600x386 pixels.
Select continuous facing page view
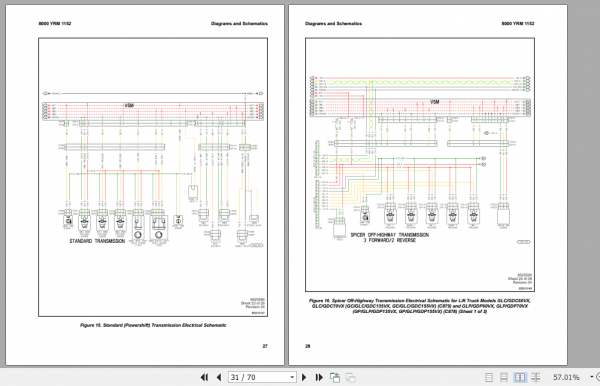[536, 378]
